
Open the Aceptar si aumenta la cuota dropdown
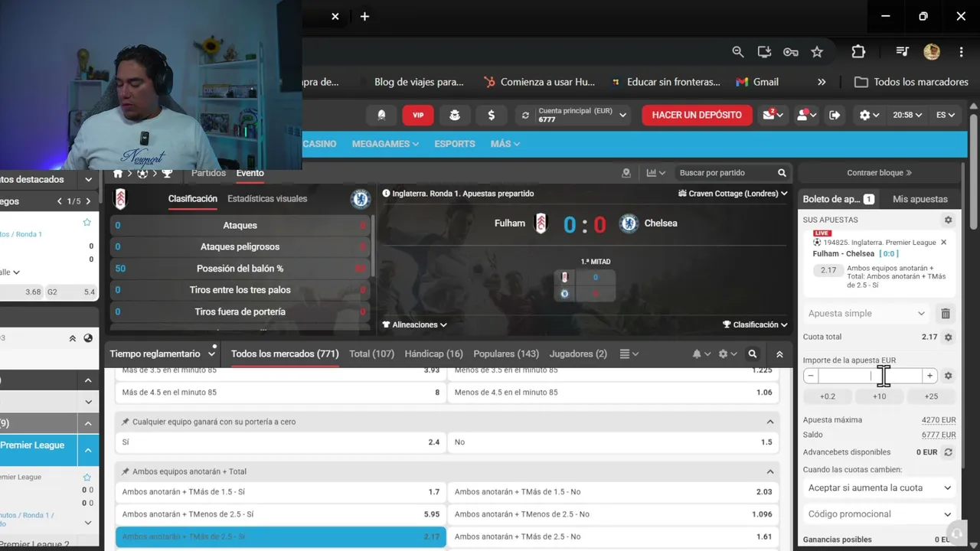[x=879, y=488]
